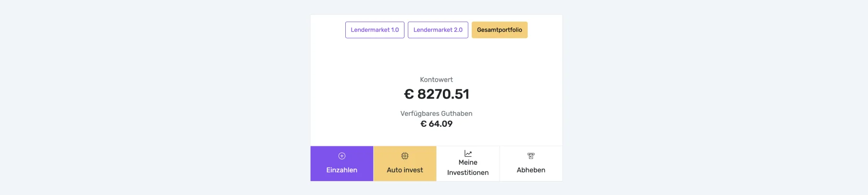Click the Kontowert label
Image resolution: width=868 pixels, height=195 pixels.
coord(436,80)
